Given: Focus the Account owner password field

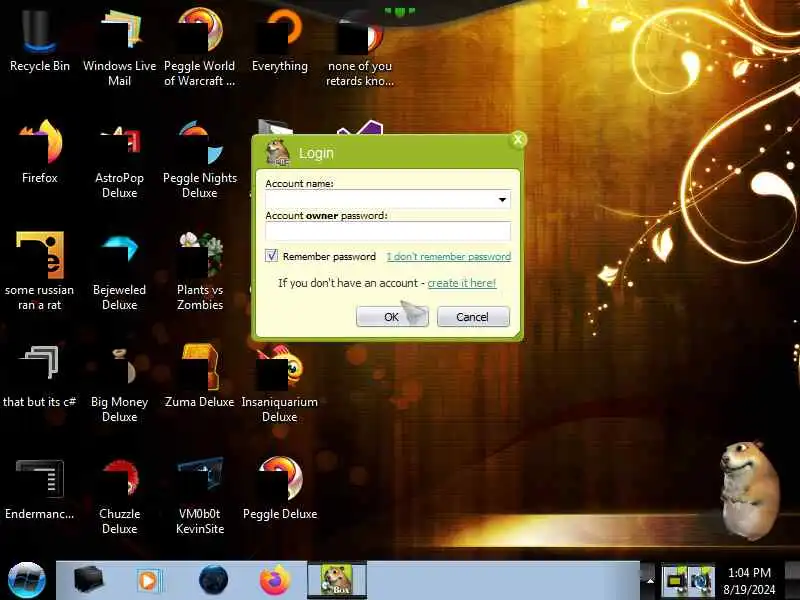Looking at the screenshot, I should pos(388,231).
